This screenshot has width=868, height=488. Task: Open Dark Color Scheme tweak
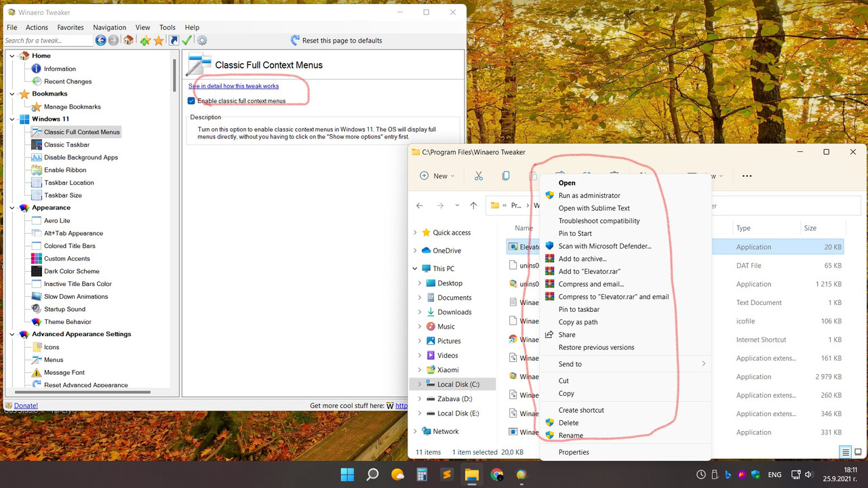71,271
